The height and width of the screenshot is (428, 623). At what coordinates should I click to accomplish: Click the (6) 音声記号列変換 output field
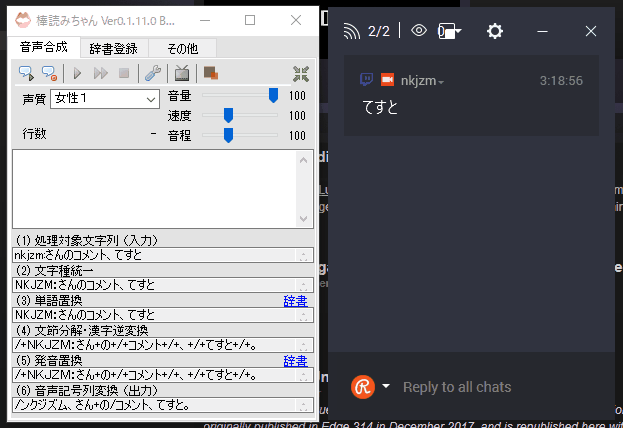(x=163, y=405)
